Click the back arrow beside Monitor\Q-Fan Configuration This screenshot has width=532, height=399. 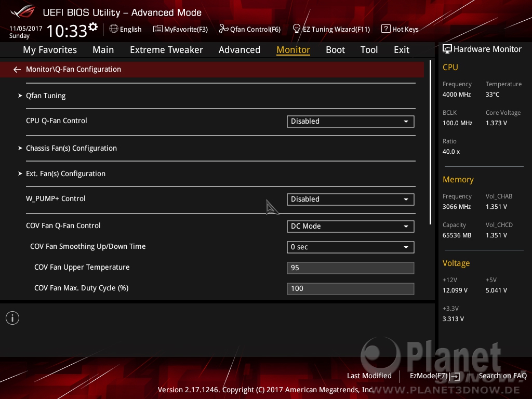pyautogui.click(x=17, y=70)
